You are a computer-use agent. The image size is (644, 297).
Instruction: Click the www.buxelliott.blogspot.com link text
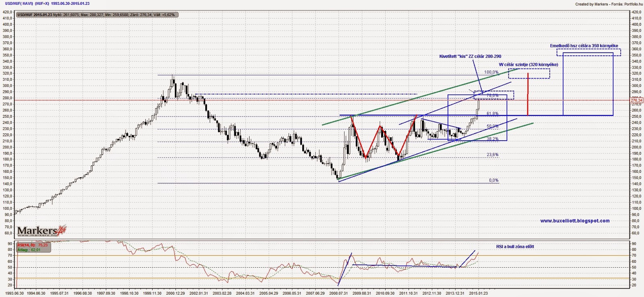(575, 221)
